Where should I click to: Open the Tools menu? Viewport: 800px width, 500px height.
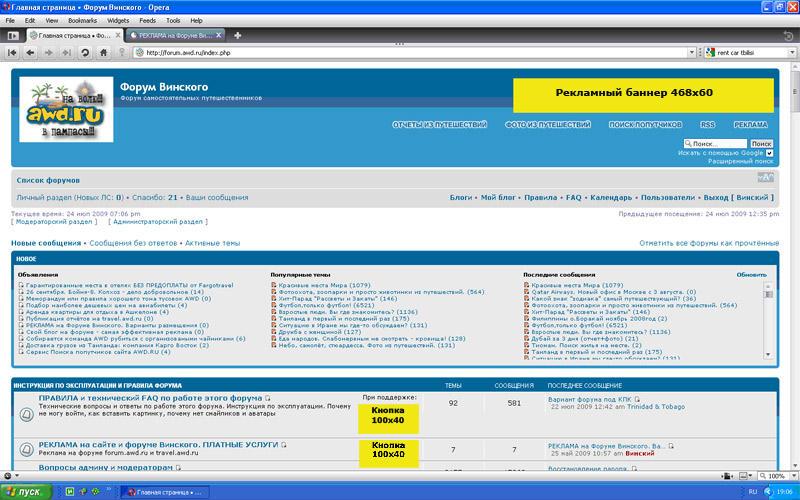click(173, 21)
